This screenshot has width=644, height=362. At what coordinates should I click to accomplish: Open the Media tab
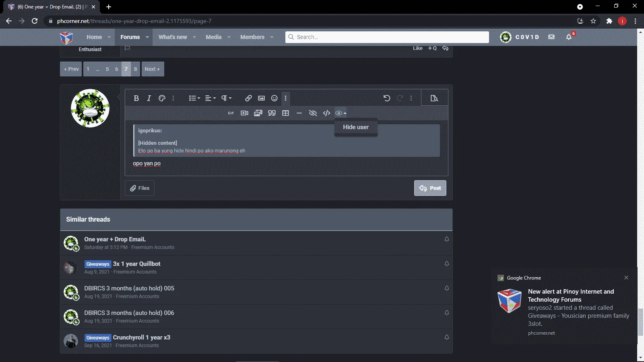[213, 37]
